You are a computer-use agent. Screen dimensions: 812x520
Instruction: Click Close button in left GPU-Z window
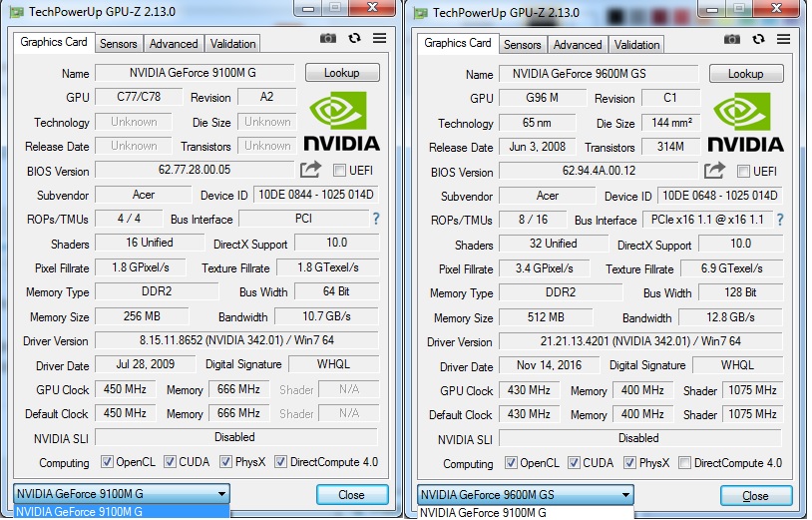352,495
